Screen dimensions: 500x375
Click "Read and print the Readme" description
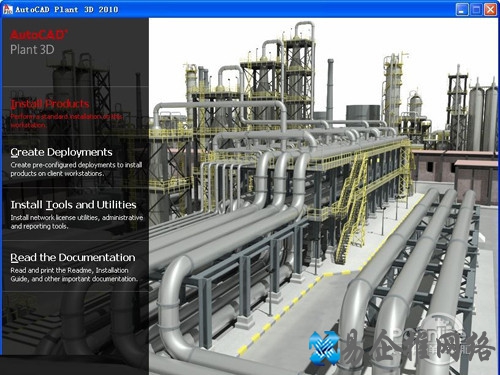point(74,274)
